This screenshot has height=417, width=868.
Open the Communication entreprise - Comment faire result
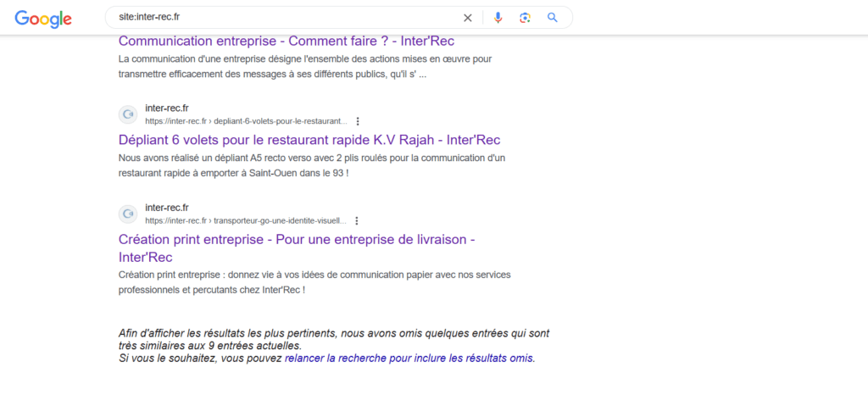click(x=287, y=41)
